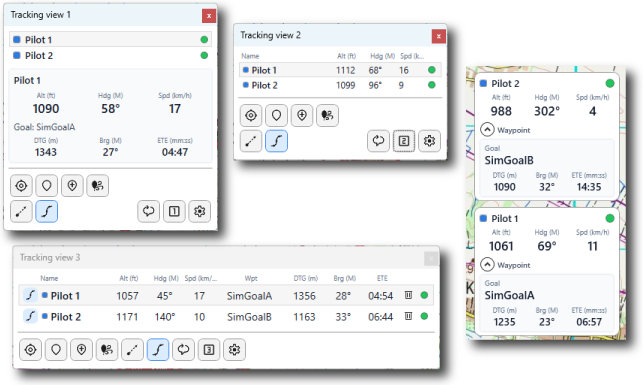Click add-marker pin icon in Tracking view 1
Viewport: 643px width, 385px height.
click(72, 186)
